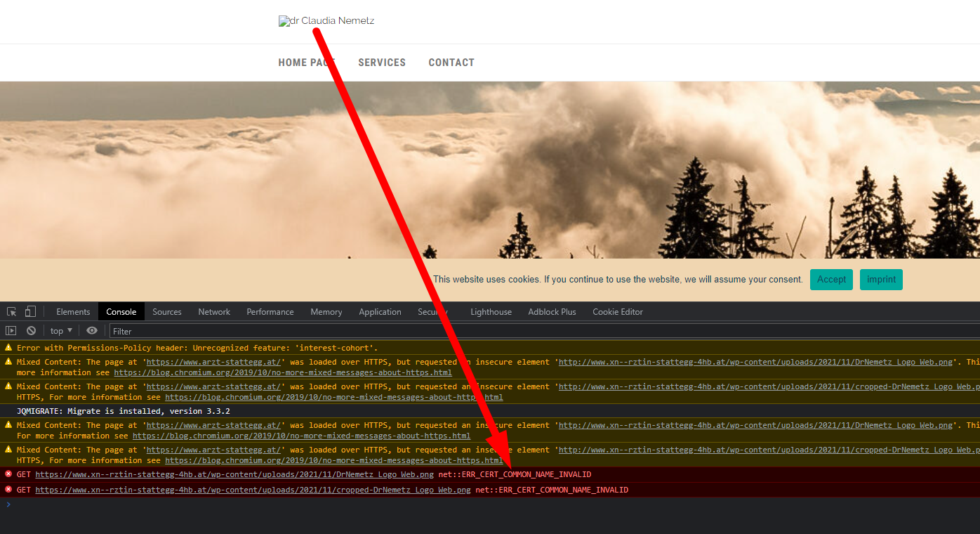Show the console sidebar panel icon

(x=11, y=330)
